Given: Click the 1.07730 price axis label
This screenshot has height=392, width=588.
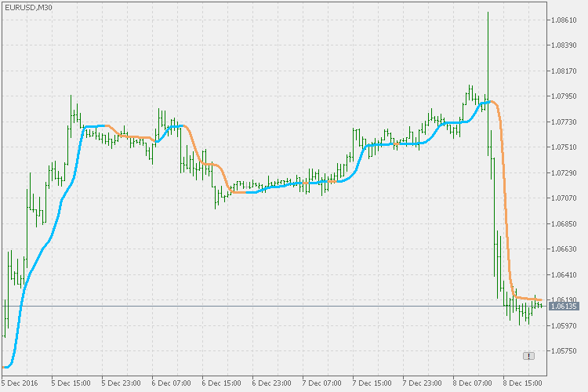Looking at the screenshot, I should [x=564, y=122].
